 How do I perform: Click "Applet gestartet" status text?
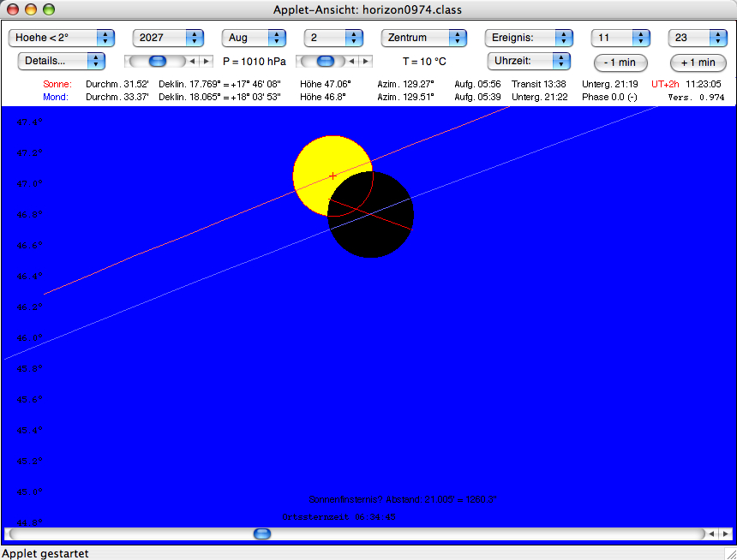(x=45, y=553)
